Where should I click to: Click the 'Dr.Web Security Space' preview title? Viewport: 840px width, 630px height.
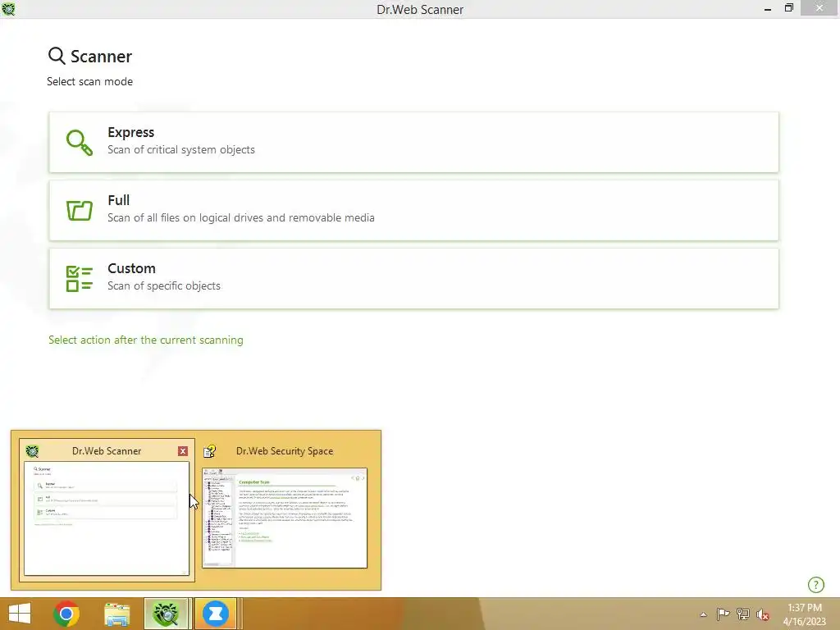coord(285,451)
